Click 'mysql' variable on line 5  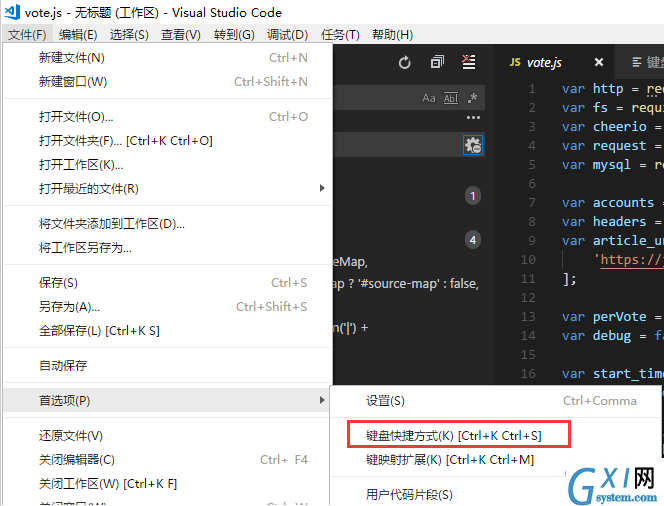(611, 165)
